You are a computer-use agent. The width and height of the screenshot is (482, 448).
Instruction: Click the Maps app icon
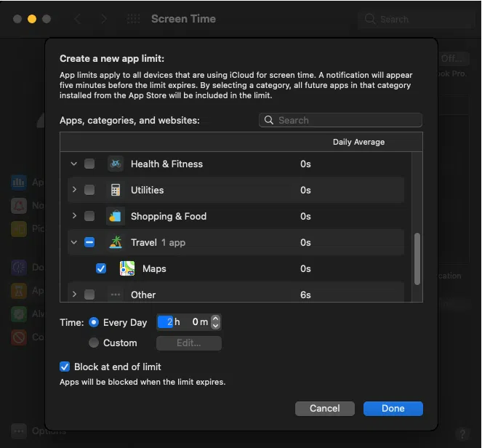click(127, 268)
